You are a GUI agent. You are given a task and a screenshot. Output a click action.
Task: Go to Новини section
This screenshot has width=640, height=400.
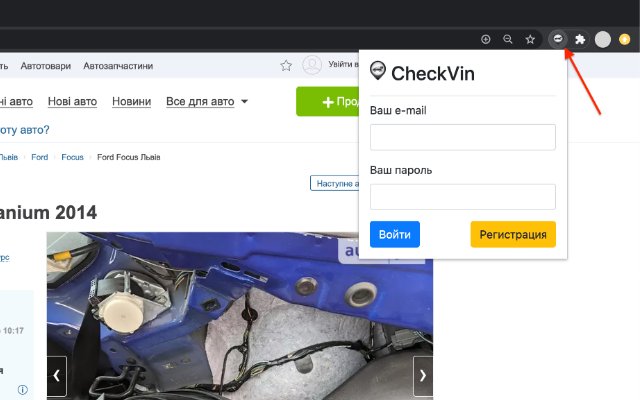click(x=131, y=101)
